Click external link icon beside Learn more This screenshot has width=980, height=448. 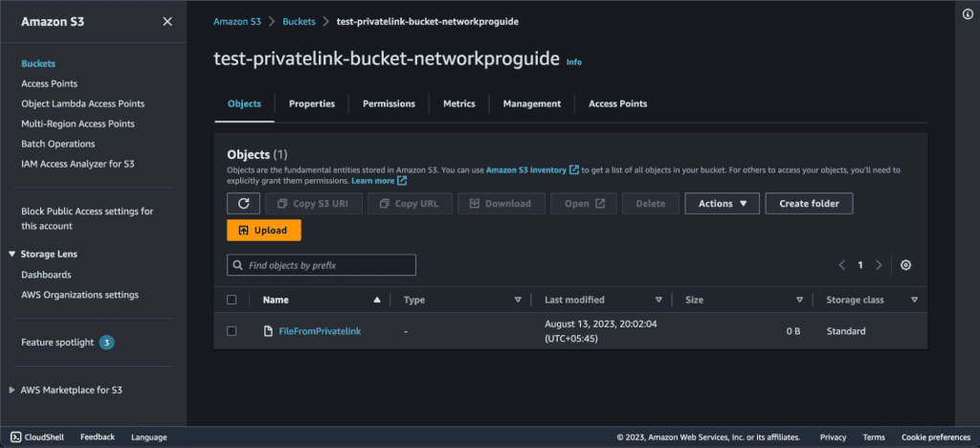[403, 181]
